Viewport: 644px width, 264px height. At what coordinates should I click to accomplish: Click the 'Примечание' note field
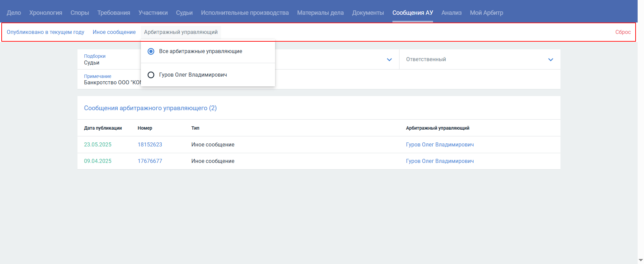click(111, 80)
